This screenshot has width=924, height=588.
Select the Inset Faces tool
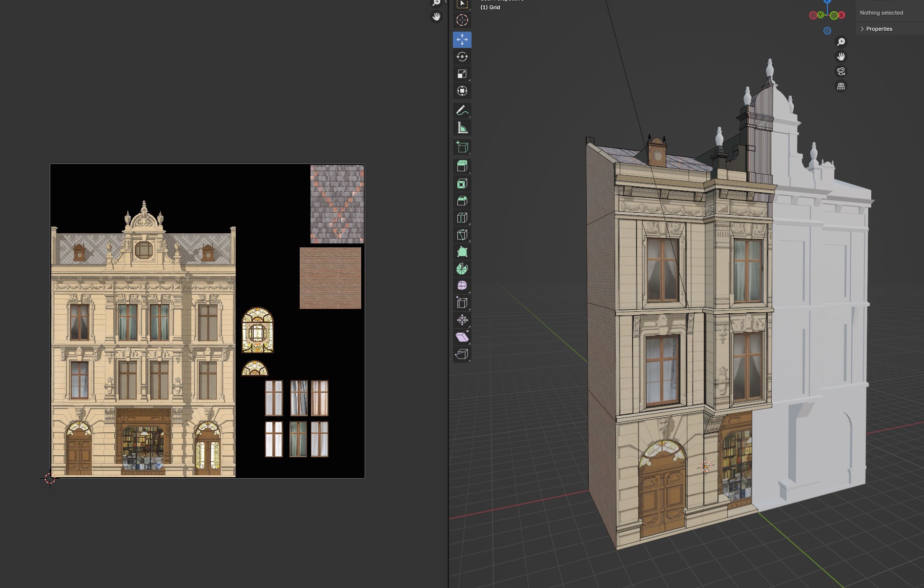(x=462, y=183)
